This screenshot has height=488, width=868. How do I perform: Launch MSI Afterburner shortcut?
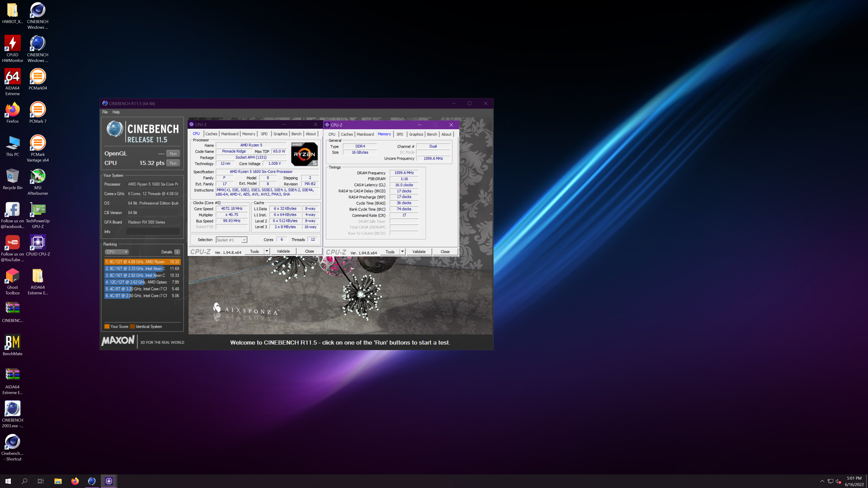(38, 182)
